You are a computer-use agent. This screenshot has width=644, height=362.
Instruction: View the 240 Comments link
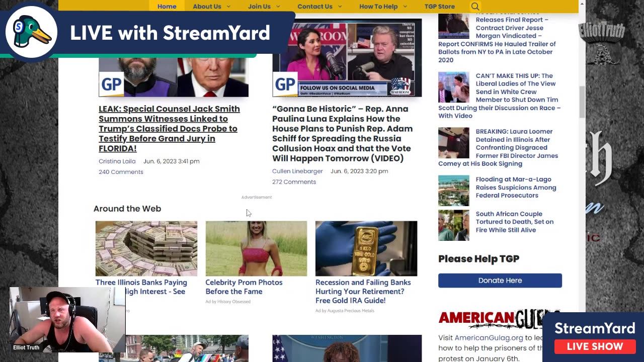coord(121,172)
